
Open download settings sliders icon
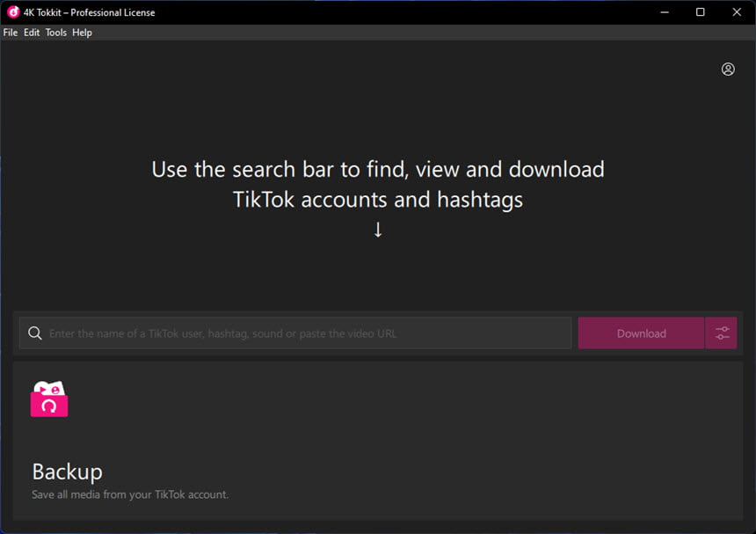pyautogui.click(x=722, y=333)
